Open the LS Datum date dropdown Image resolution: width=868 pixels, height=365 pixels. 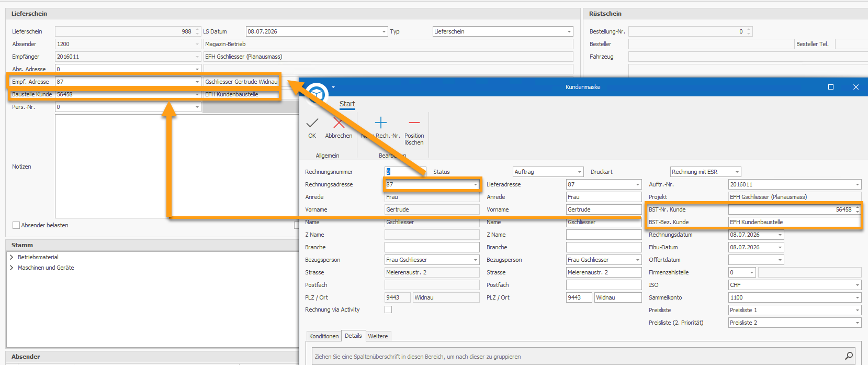tap(384, 31)
